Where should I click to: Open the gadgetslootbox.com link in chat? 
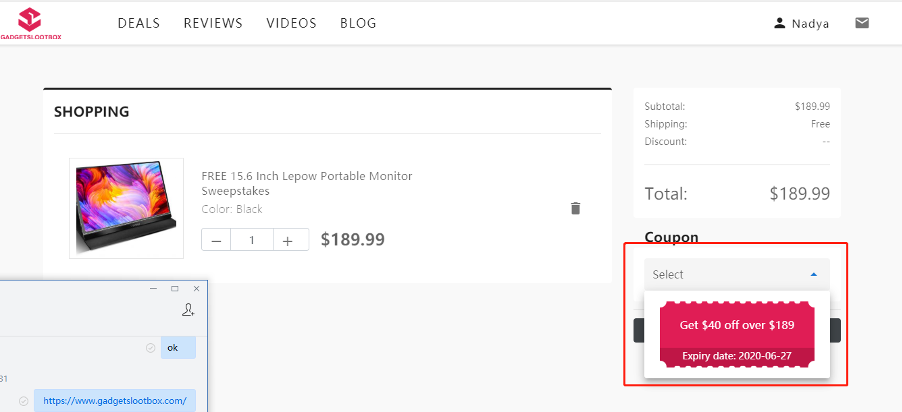(x=115, y=401)
